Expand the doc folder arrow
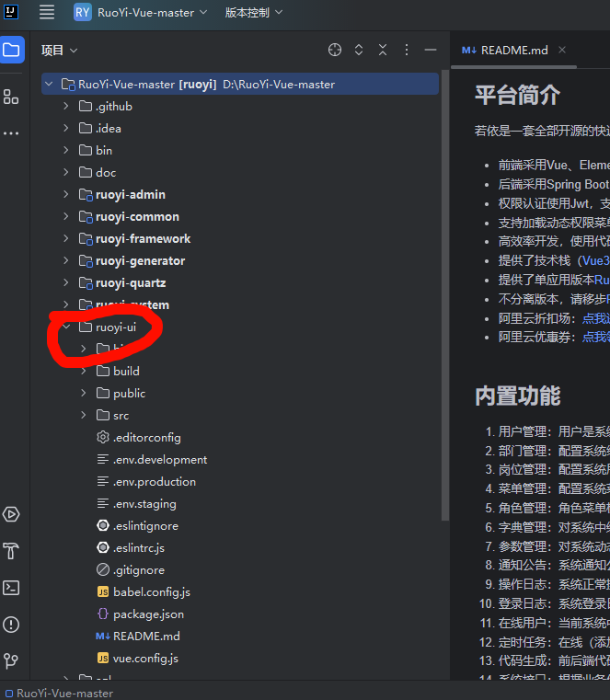Screen dimensions: 610x700 (66, 172)
